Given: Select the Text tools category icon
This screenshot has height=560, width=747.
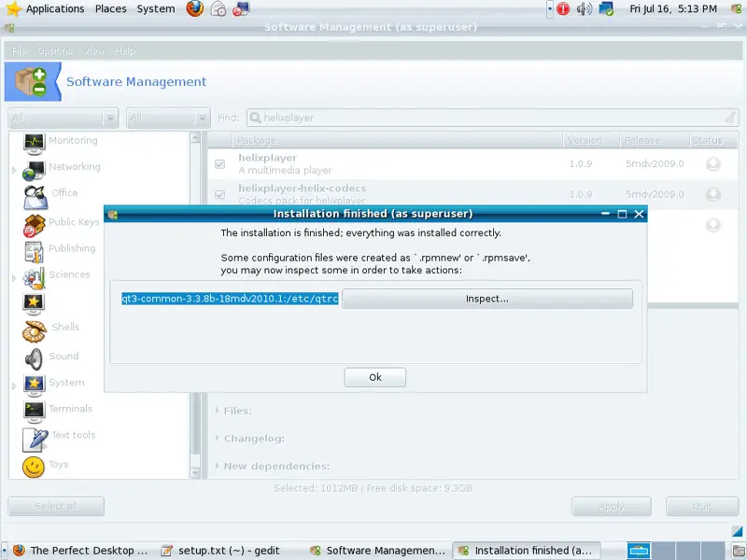Looking at the screenshot, I should [x=35, y=439].
